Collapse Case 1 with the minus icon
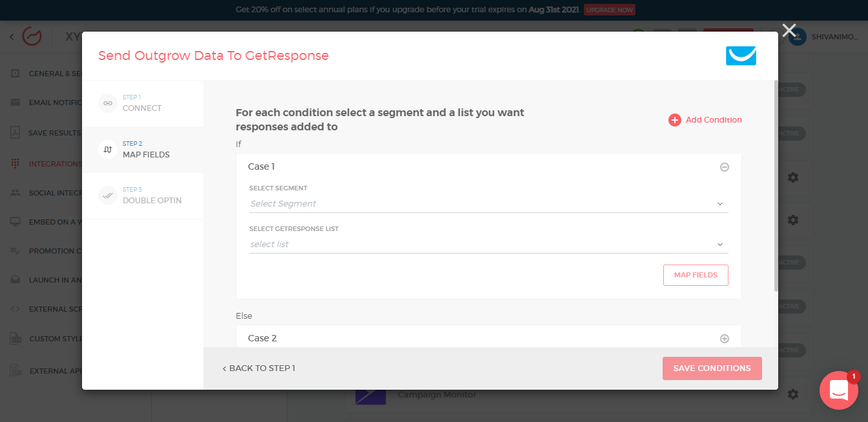 pyautogui.click(x=725, y=167)
